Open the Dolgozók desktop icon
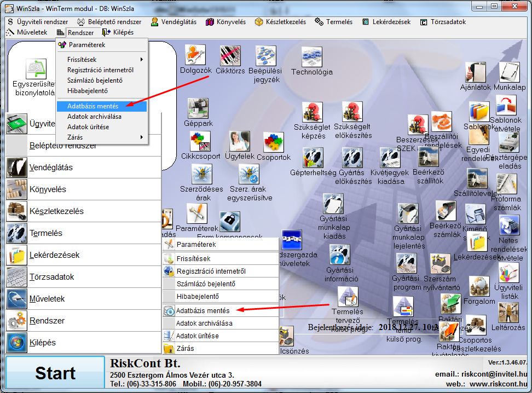The height and width of the screenshot is (393, 532). pos(195,56)
